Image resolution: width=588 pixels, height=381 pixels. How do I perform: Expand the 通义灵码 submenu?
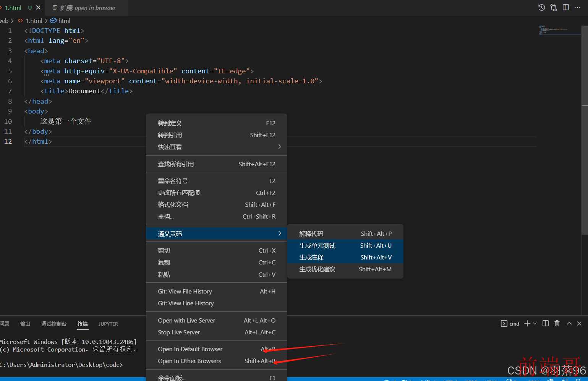tap(217, 233)
